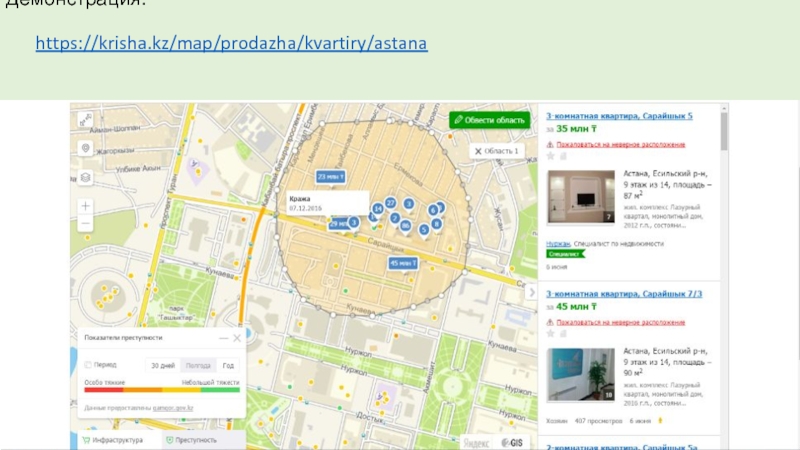Image resolution: width=800 pixels, height=450 pixels.
Task: Toggle the Период checkbox
Action: pyautogui.click(x=88, y=365)
